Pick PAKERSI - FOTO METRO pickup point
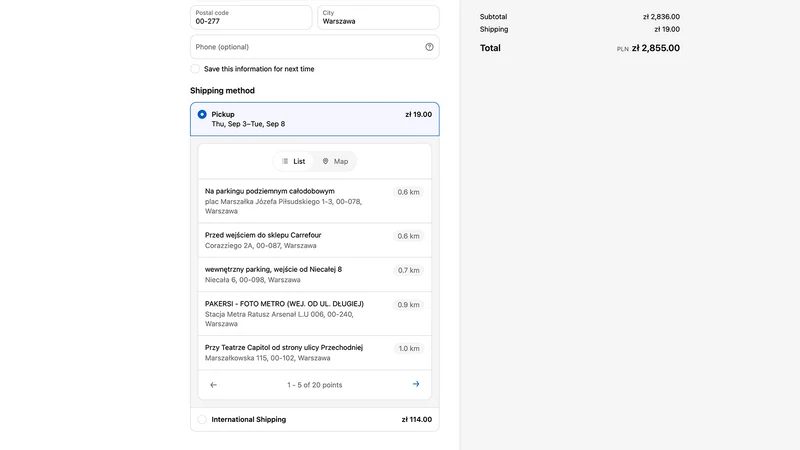Viewport: 800px width, 450px height. tap(315, 313)
